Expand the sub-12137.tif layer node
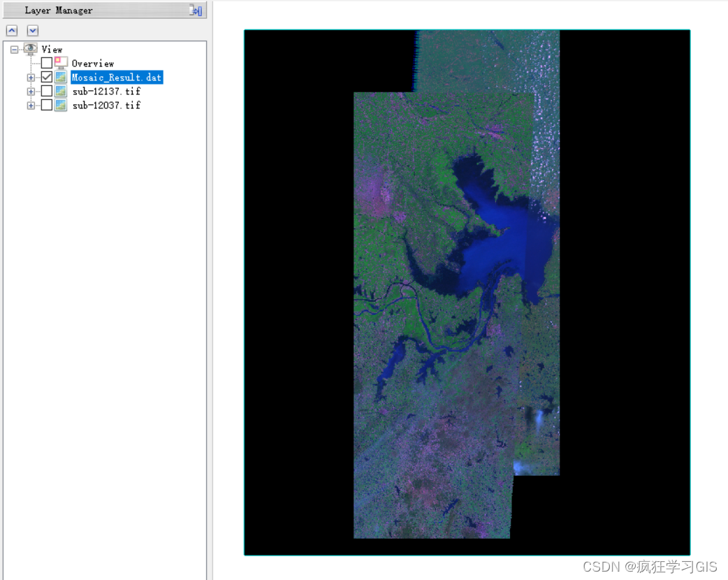 tap(31, 92)
